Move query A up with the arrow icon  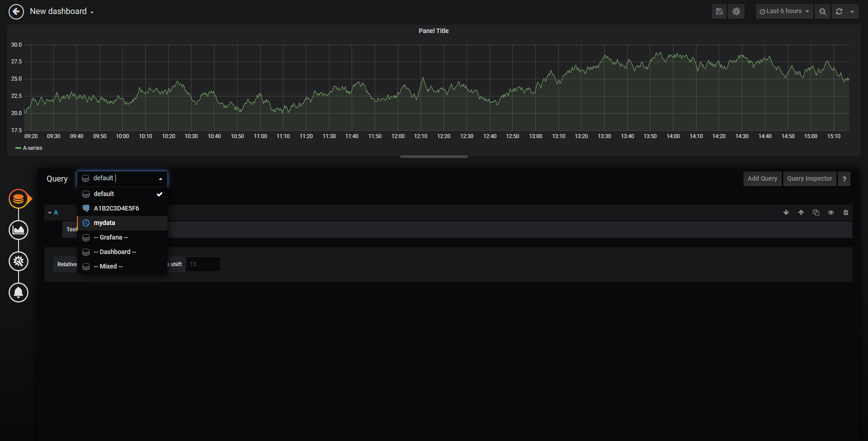coord(801,212)
